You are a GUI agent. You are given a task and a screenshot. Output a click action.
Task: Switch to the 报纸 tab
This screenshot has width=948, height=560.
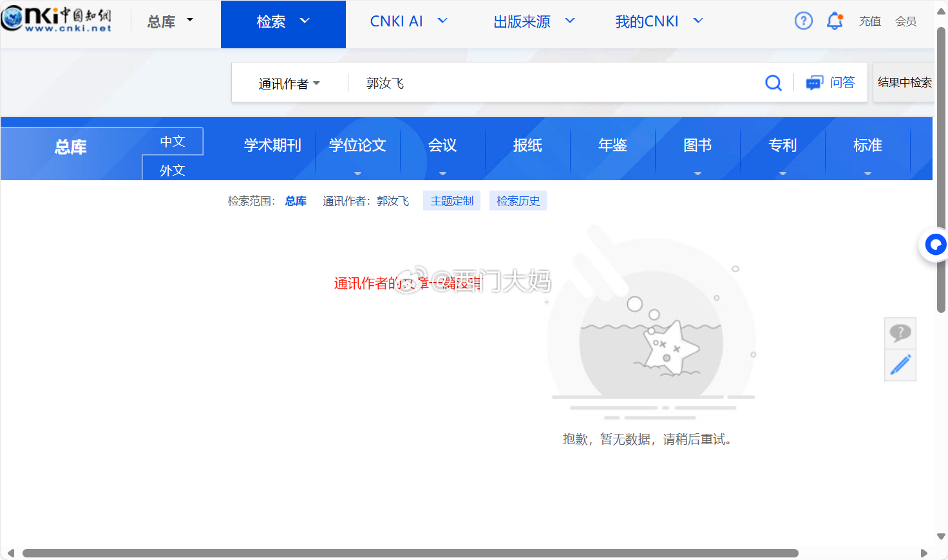tap(527, 145)
